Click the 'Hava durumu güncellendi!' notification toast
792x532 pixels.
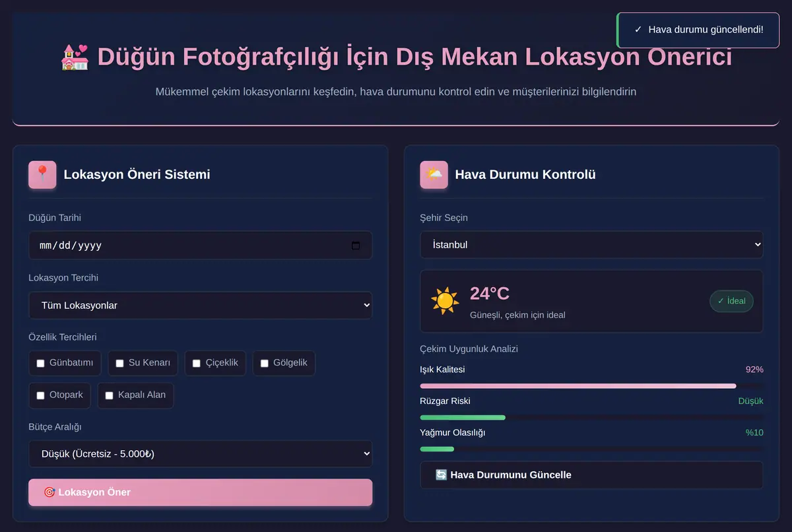pos(698,30)
